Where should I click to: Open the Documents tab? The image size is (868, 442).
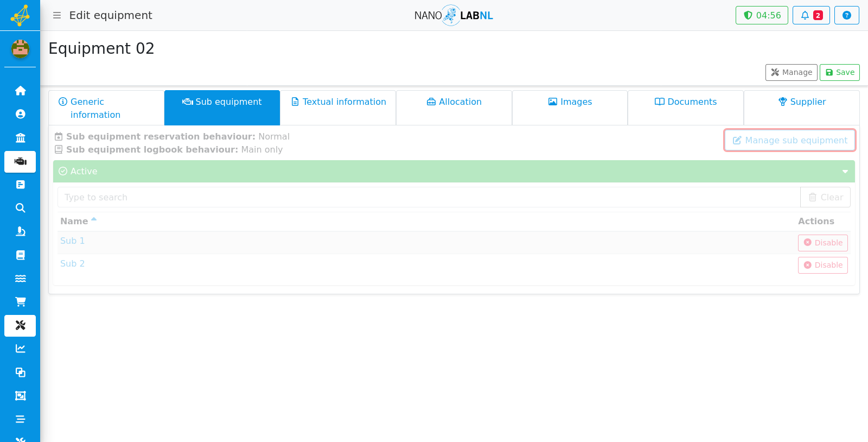pos(686,108)
